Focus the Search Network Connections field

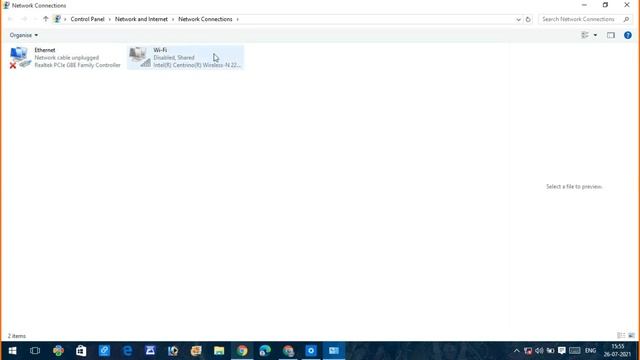pyautogui.click(x=585, y=19)
